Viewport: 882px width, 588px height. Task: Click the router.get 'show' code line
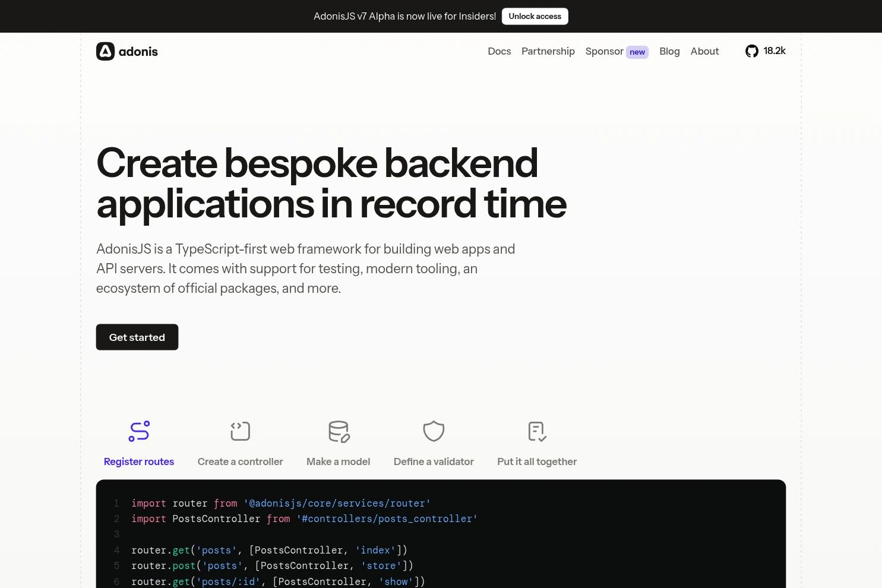[278, 581]
